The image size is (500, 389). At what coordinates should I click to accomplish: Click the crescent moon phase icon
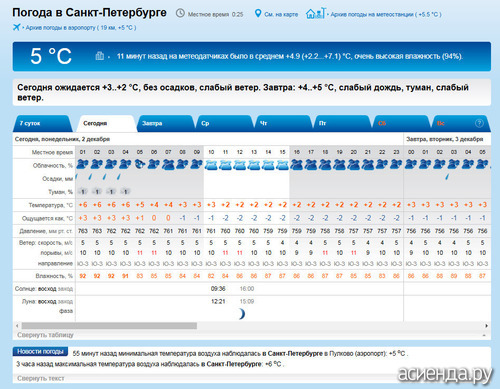(x=242, y=314)
